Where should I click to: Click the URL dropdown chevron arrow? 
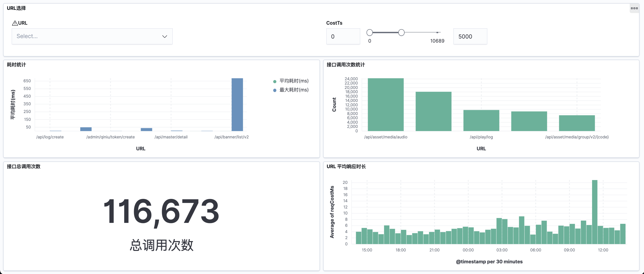click(x=164, y=37)
